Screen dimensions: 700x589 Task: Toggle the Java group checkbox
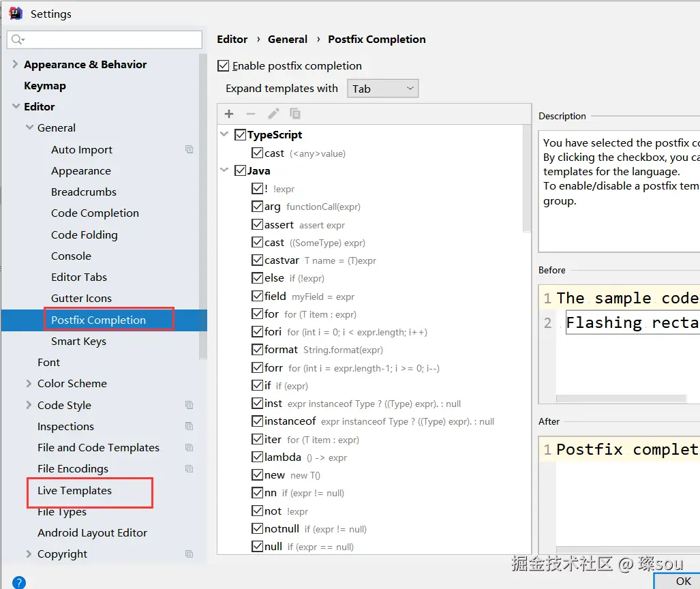pyautogui.click(x=240, y=170)
